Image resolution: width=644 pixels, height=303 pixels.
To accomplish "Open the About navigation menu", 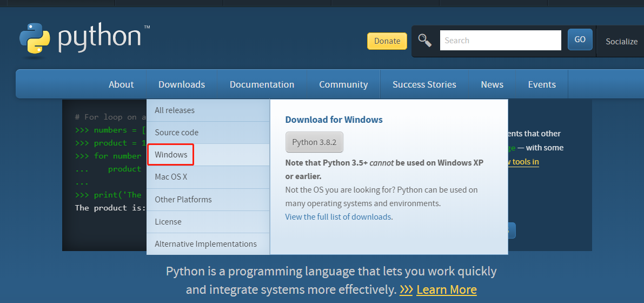I will pyautogui.click(x=121, y=84).
